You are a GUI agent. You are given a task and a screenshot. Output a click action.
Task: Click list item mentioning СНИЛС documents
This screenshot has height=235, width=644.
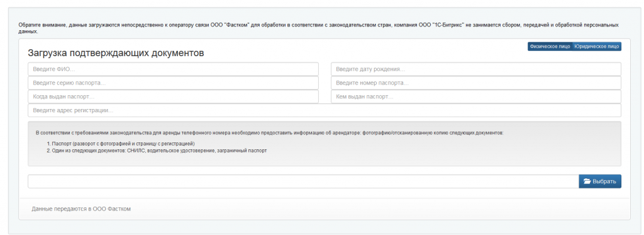pos(157,151)
